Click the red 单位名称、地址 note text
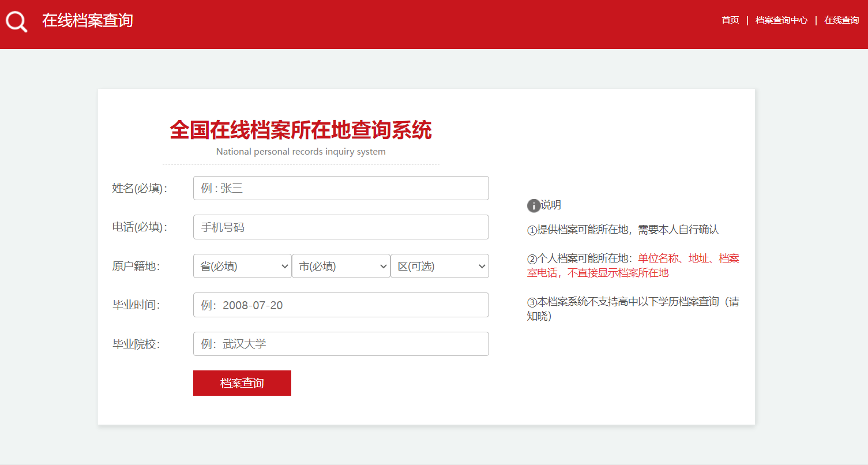The height and width of the screenshot is (465, 868). tap(688, 258)
